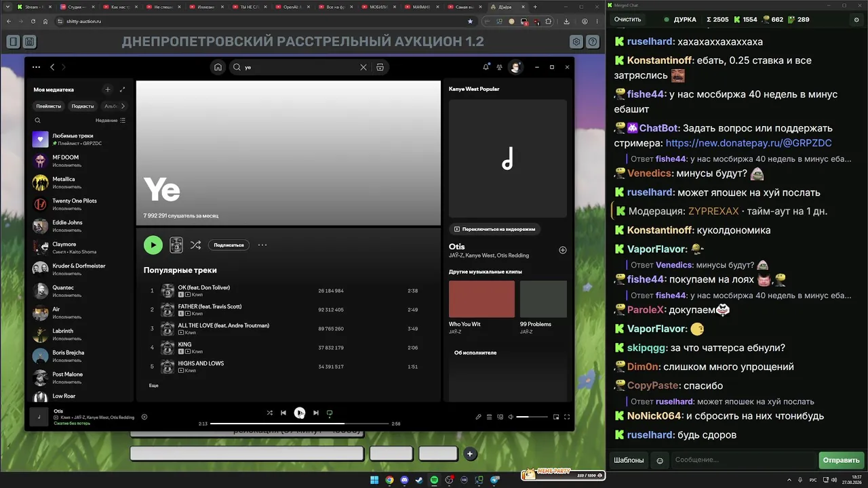The width and height of the screenshot is (868, 488).
Task: Open the Steam icon in the taskbar
Action: [420, 480]
